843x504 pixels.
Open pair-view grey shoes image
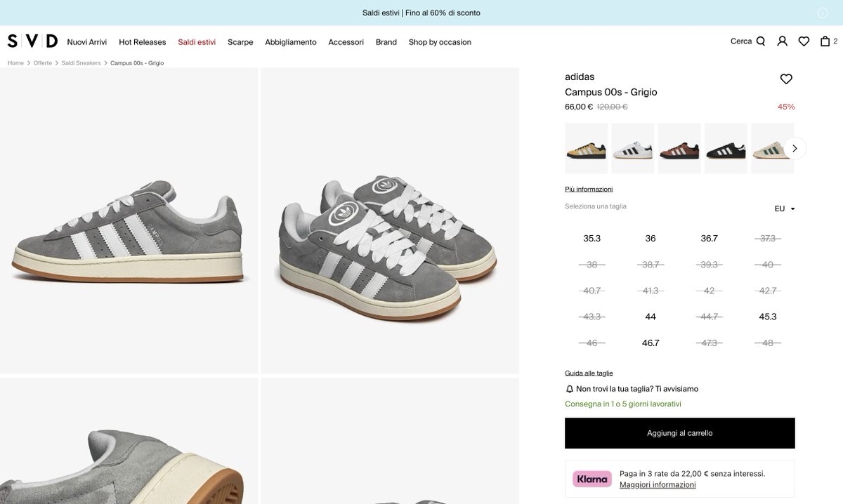(x=390, y=221)
